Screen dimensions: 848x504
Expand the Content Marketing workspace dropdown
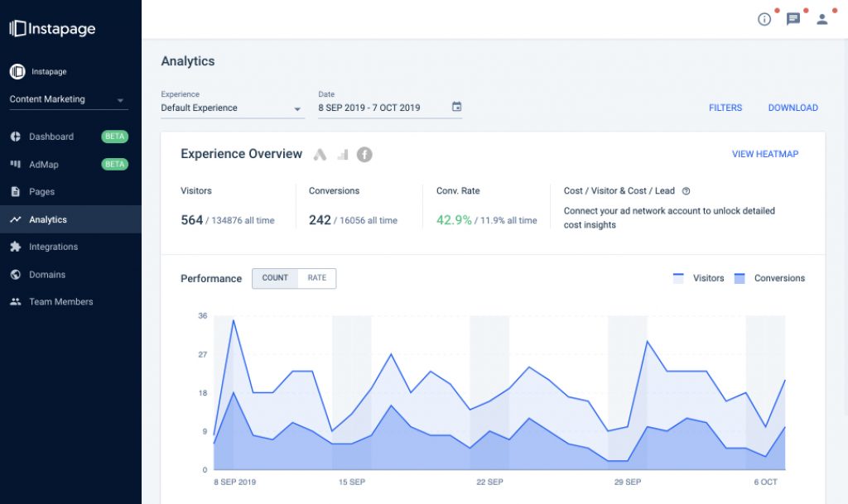coord(68,100)
